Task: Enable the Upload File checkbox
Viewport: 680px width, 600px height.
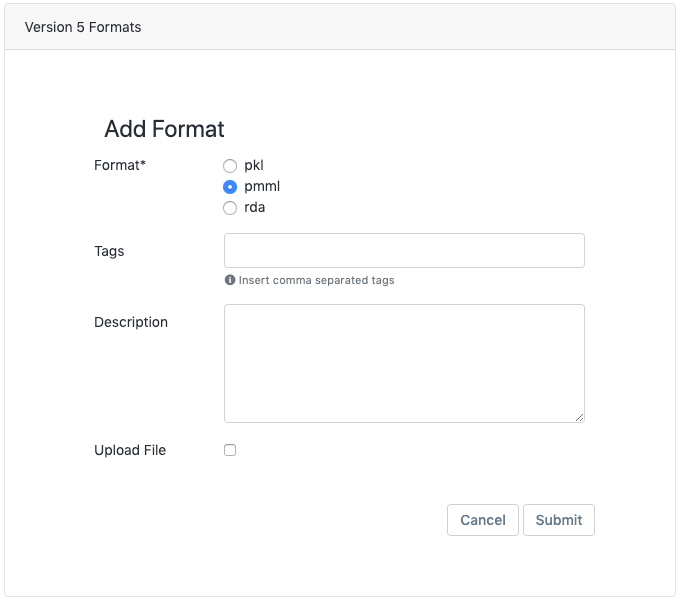Action: (230, 450)
